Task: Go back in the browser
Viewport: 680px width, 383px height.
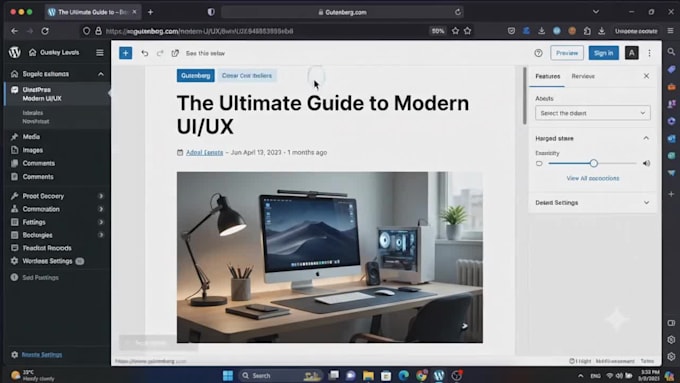Action: [x=14, y=31]
